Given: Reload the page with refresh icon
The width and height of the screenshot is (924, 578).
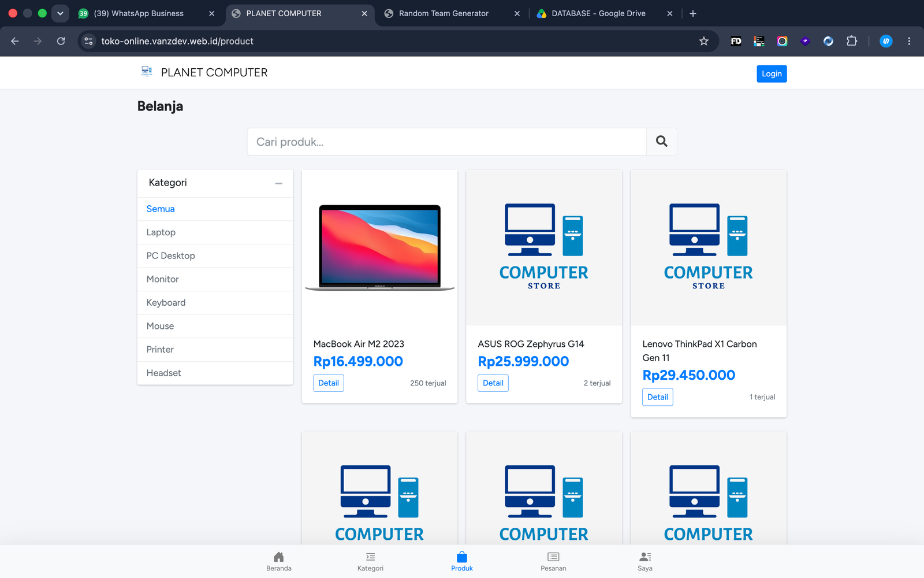Looking at the screenshot, I should 61,41.
